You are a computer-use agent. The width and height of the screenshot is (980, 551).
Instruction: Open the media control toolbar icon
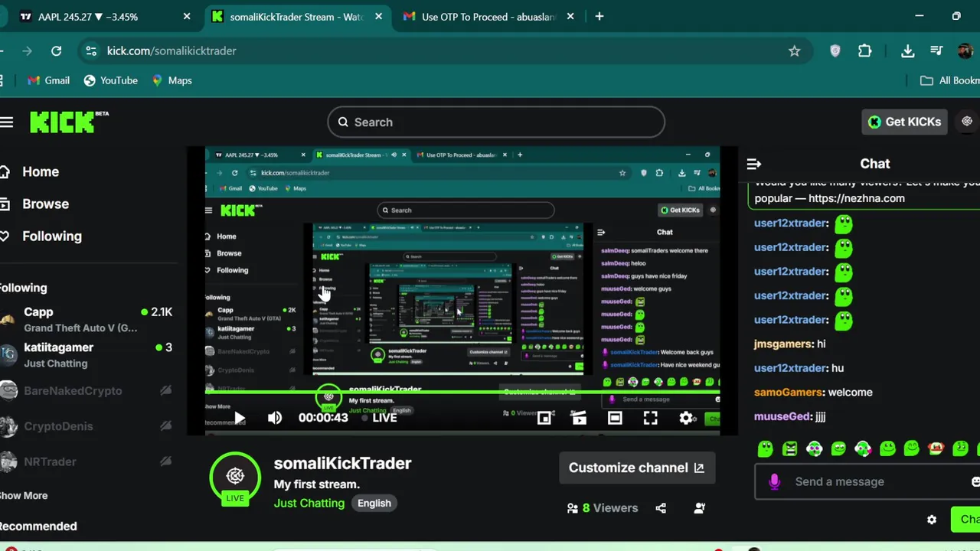[x=936, y=51]
